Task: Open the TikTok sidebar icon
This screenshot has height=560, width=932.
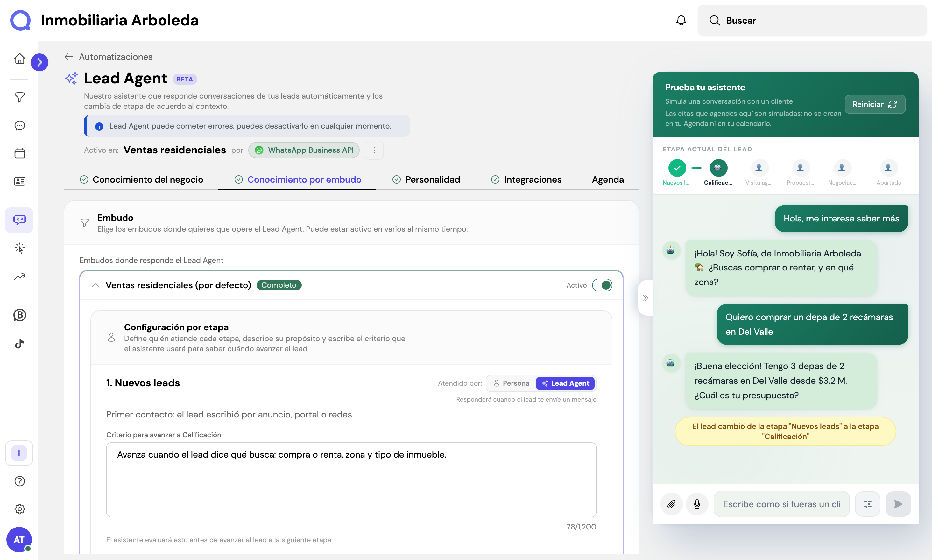Action: (x=20, y=343)
